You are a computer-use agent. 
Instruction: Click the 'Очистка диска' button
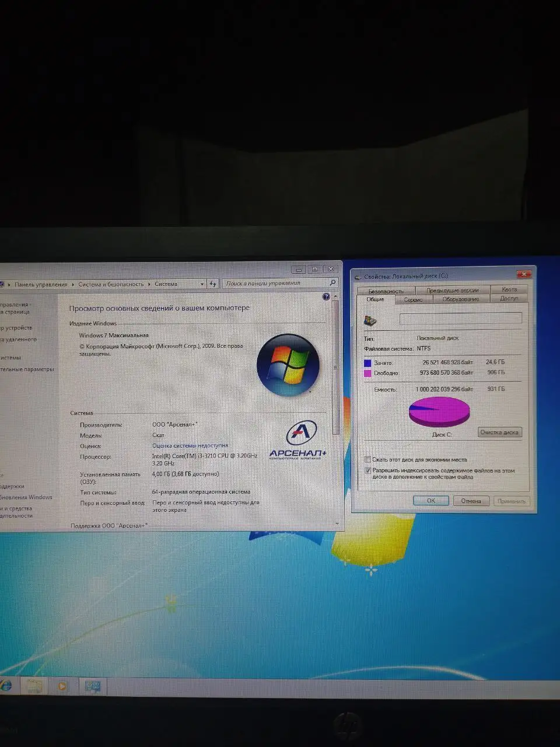point(499,432)
